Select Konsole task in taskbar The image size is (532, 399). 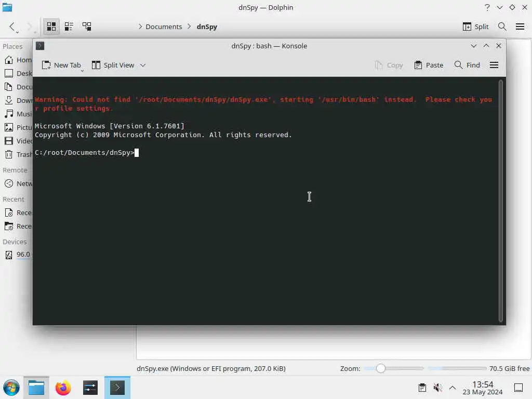(x=117, y=388)
